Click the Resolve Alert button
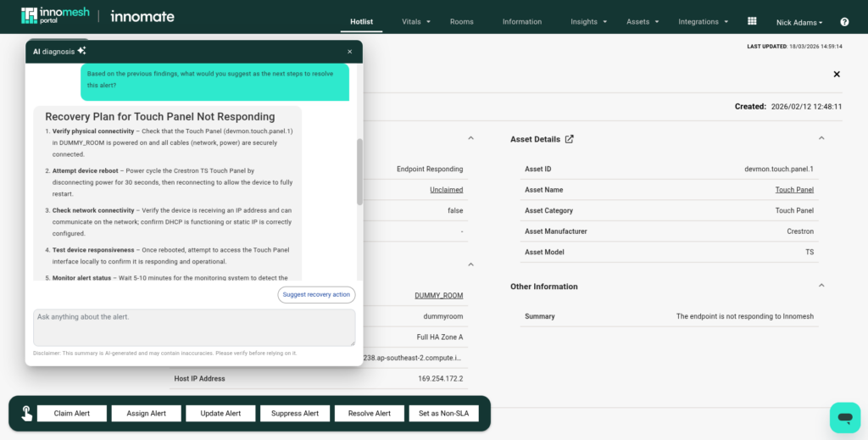The image size is (868, 440). [370, 414]
